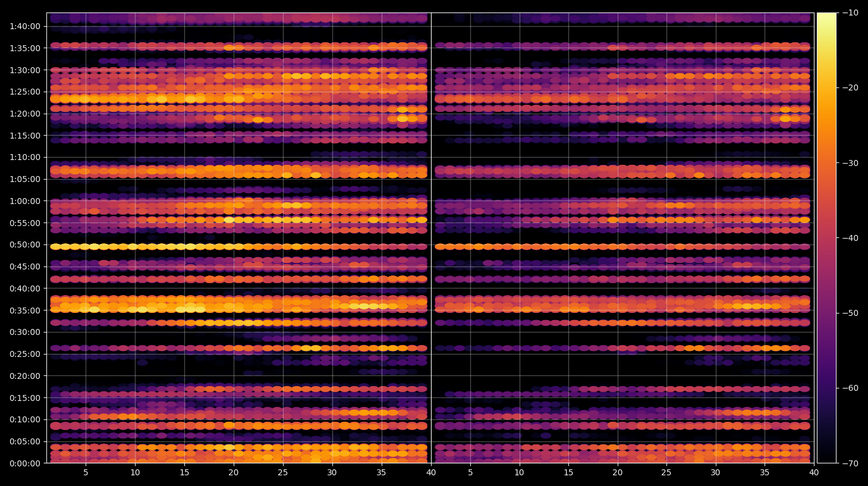The image size is (868, 486).
Task: Click x-axis label 20 under left panel
Action: [234, 473]
